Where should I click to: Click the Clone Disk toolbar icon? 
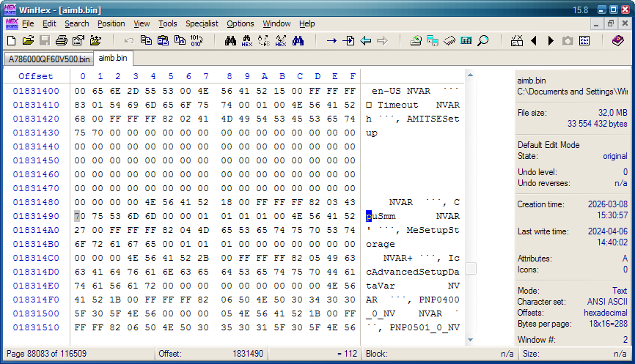point(433,40)
